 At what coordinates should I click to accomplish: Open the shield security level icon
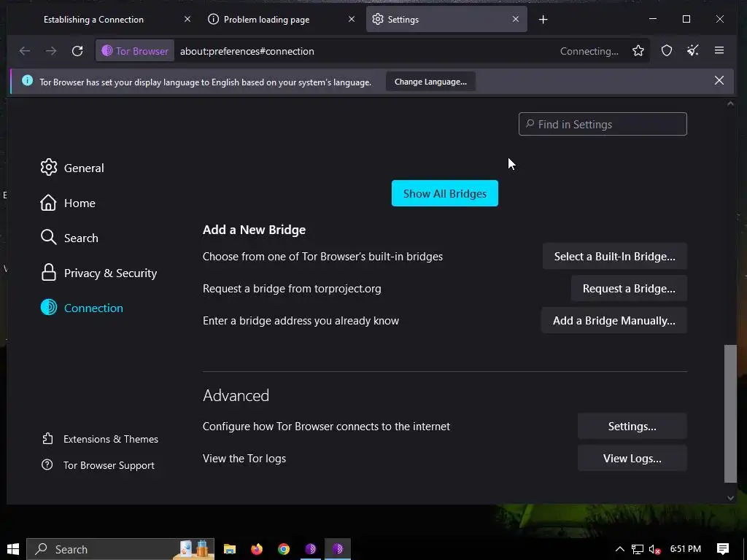[x=667, y=50]
